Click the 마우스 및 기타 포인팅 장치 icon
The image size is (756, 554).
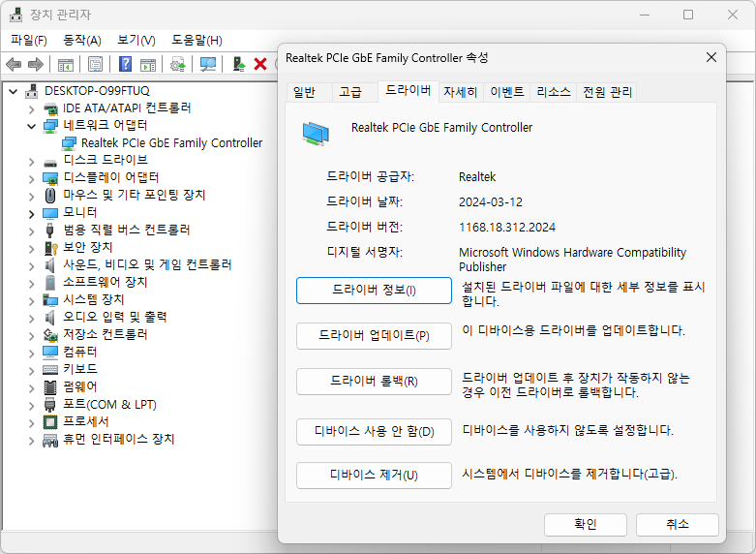tap(50, 196)
